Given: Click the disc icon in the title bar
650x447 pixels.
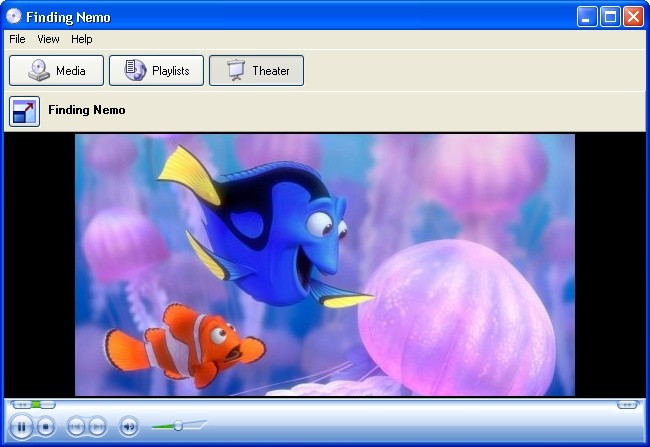Looking at the screenshot, I should tap(14, 17).
